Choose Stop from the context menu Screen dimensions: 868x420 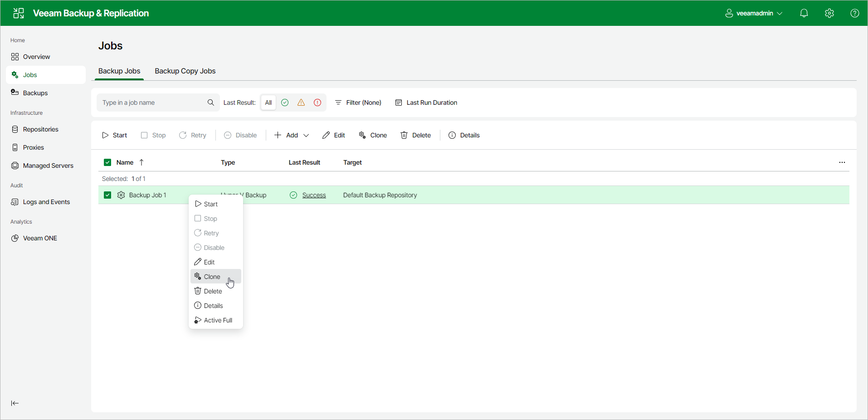pyautogui.click(x=216, y=219)
